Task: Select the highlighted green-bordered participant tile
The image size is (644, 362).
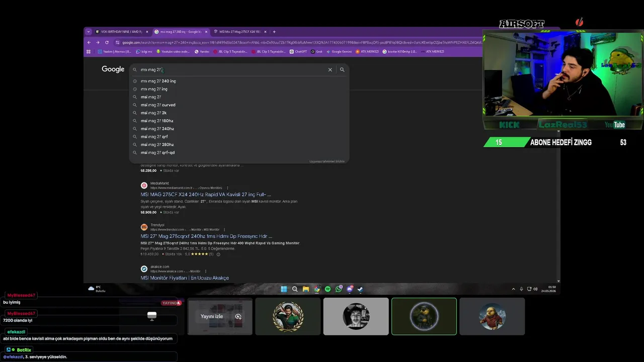Action: (424, 316)
